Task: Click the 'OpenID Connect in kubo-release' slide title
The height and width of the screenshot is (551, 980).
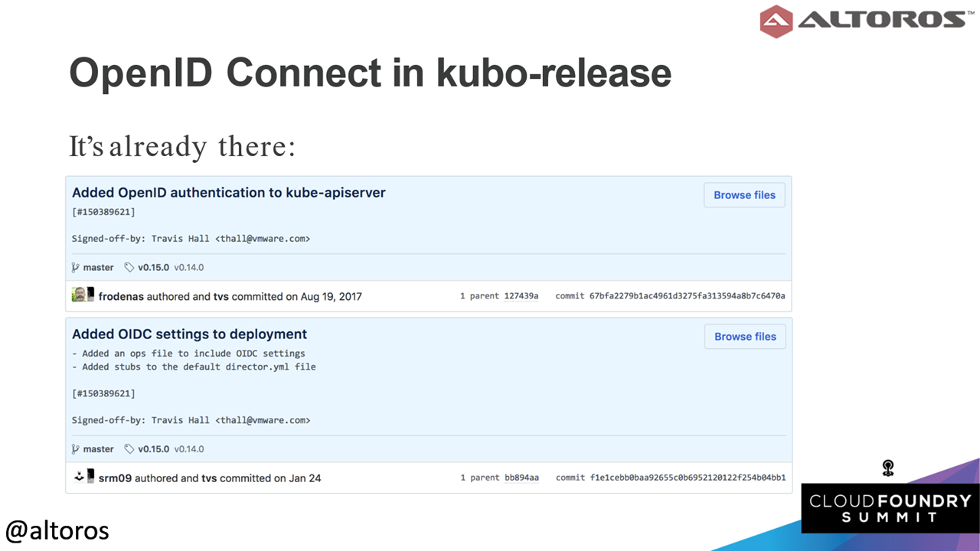Action: (370, 73)
